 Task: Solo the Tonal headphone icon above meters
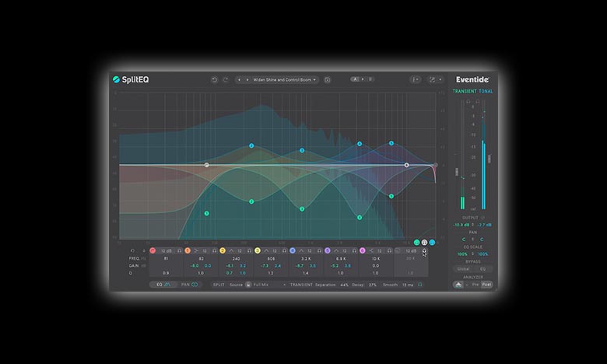(477, 101)
